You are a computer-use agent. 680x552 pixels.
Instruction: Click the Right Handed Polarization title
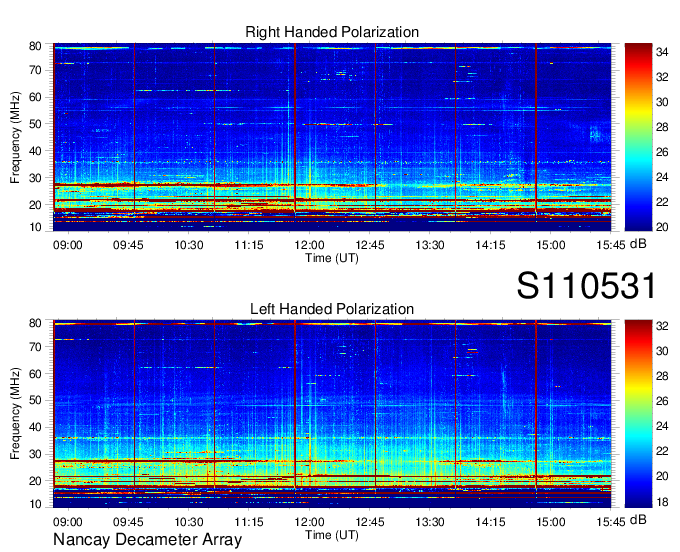pos(332,32)
